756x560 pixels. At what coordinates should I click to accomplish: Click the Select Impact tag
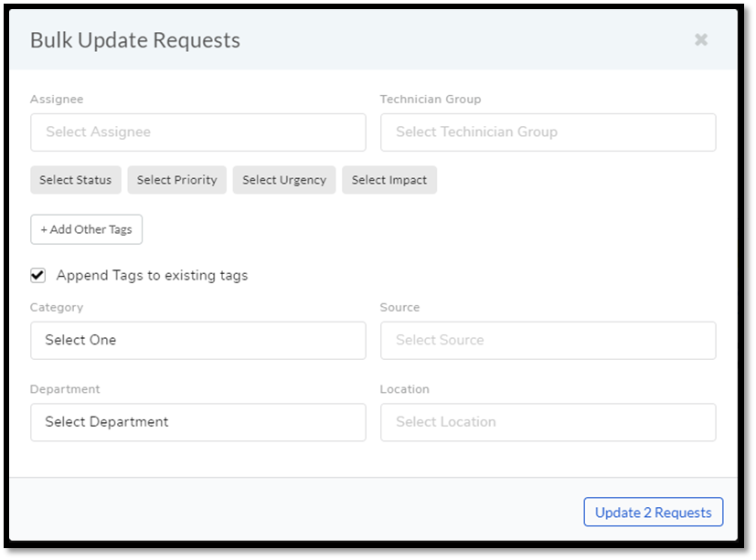click(x=389, y=180)
